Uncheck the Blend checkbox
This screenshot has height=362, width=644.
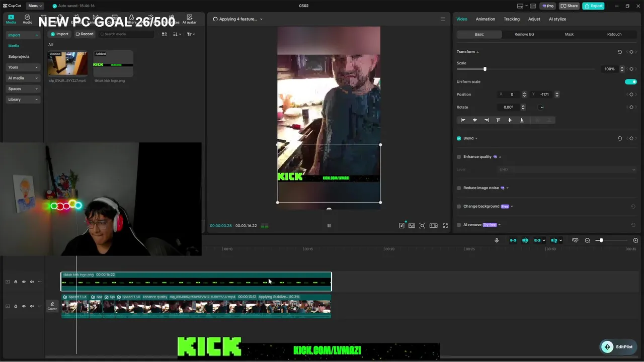coord(459,138)
